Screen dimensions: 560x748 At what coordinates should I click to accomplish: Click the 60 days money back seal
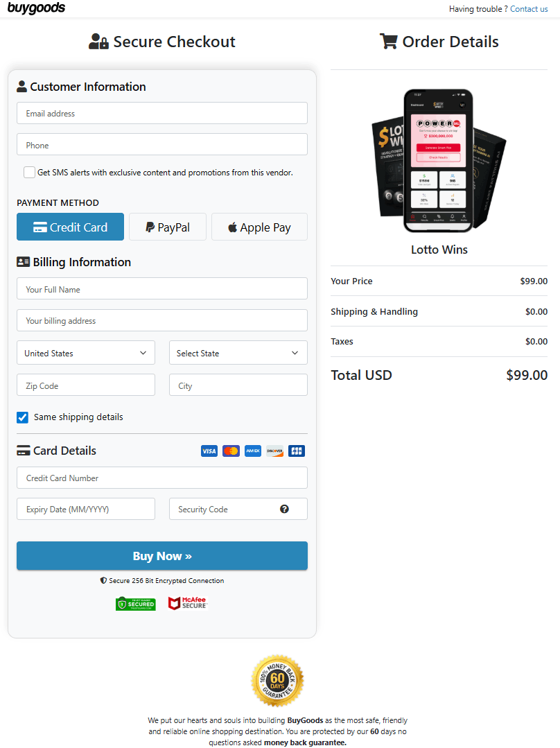[x=277, y=681]
